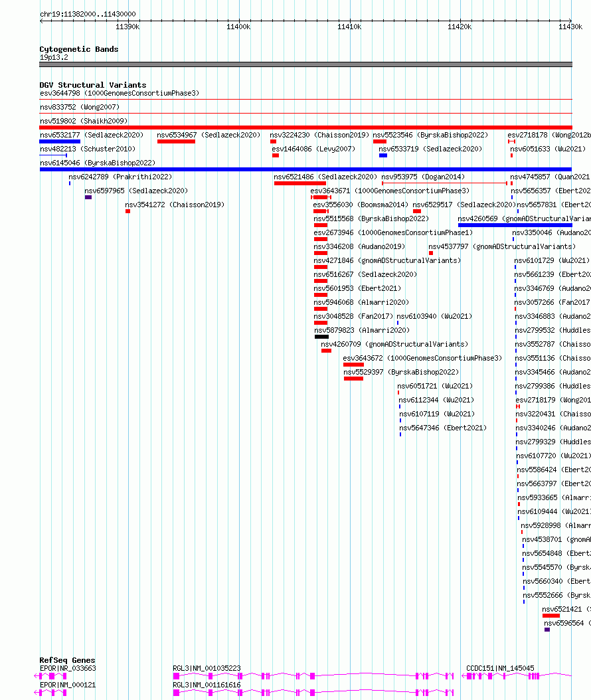Click nsv3224230 (Chaisson2019) variant label

pos(319,135)
